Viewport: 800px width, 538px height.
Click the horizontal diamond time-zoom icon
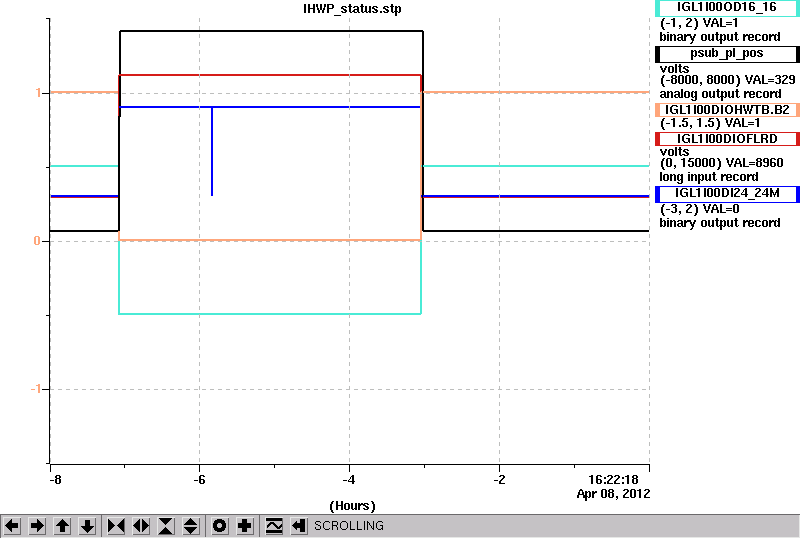(141, 526)
